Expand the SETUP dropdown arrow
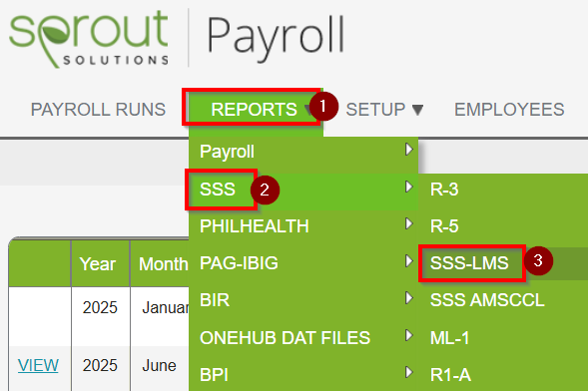The height and width of the screenshot is (391, 588). tap(417, 110)
